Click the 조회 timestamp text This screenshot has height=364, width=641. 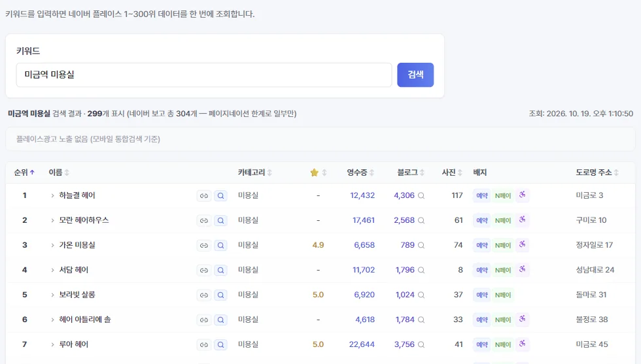pyautogui.click(x=581, y=114)
